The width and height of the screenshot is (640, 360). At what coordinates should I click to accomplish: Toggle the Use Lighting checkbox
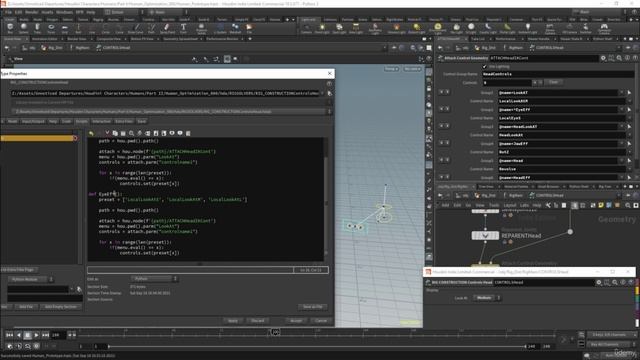484,66
